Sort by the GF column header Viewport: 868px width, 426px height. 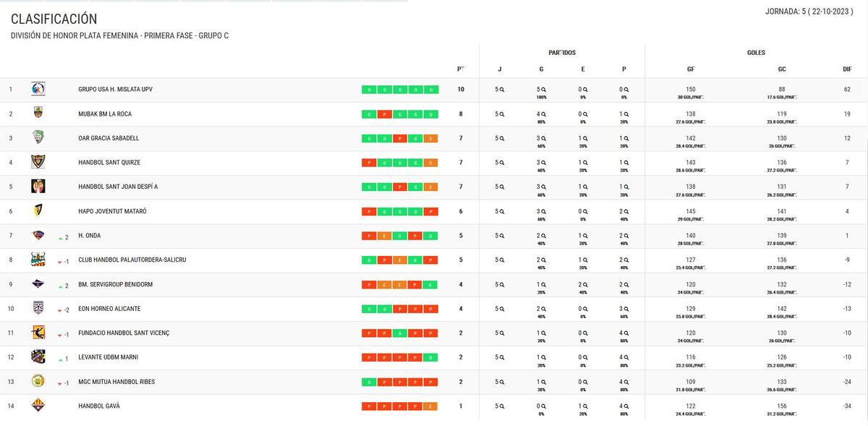pos(690,69)
